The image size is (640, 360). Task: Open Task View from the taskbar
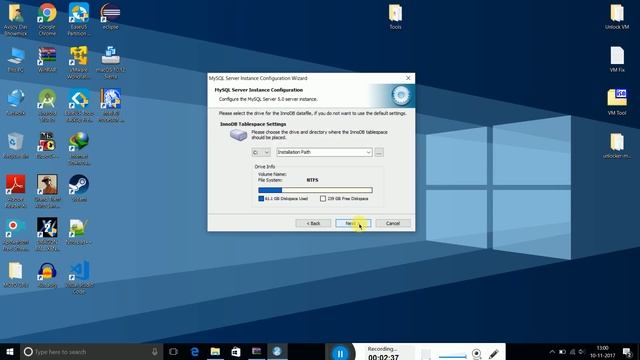coord(173,351)
